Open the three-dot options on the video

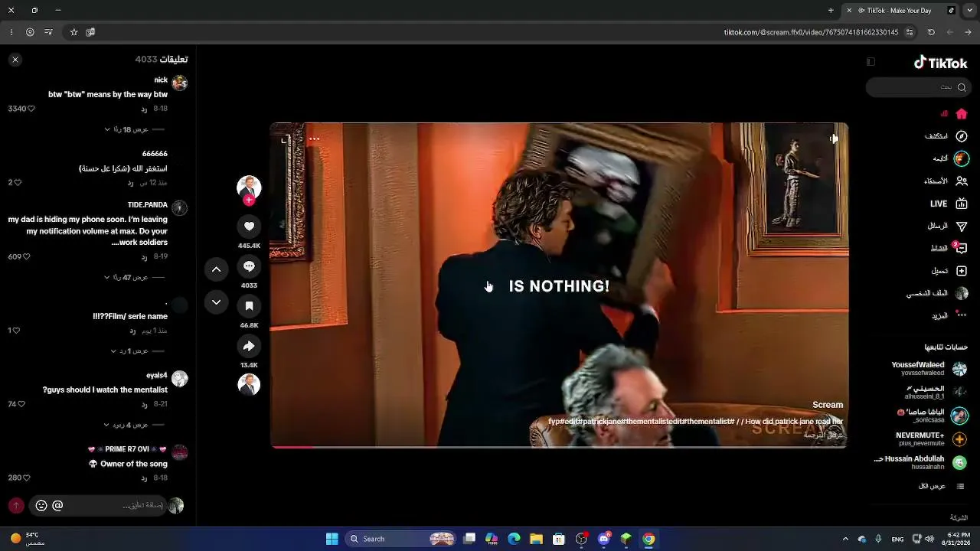314,139
